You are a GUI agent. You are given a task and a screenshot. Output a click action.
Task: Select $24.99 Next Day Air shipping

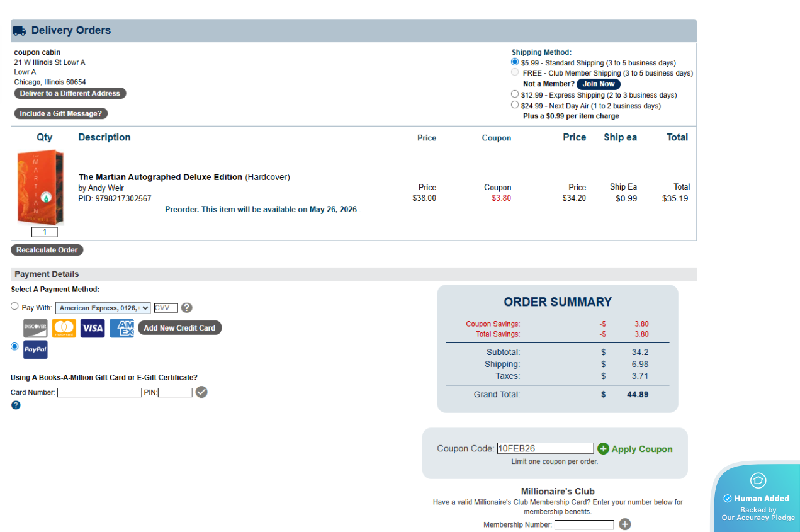pos(515,105)
